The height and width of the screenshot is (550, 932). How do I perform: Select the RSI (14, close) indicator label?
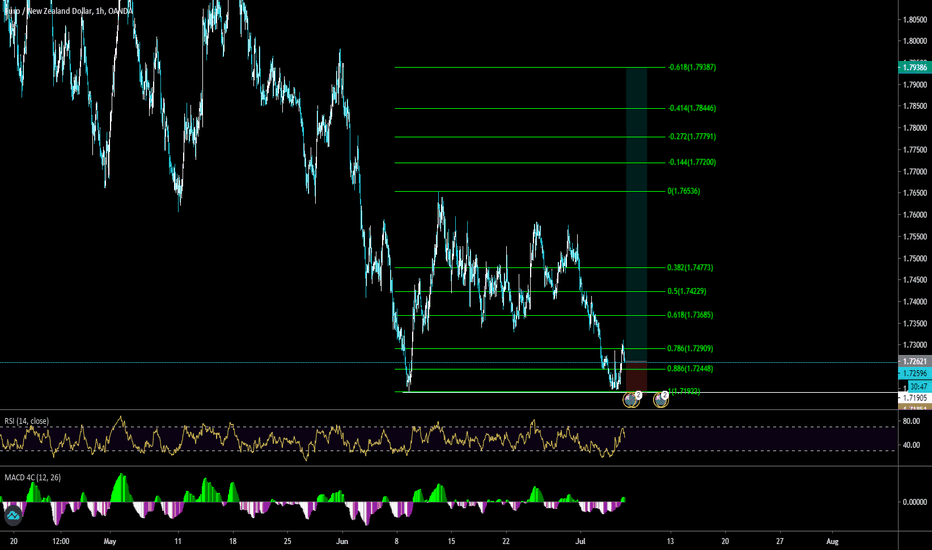pos(27,421)
